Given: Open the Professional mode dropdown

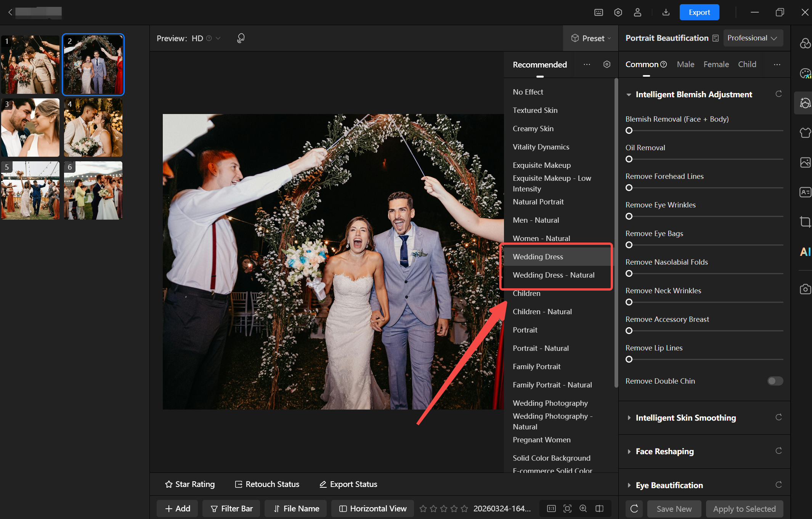Looking at the screenshot, I should pos(753,38).
